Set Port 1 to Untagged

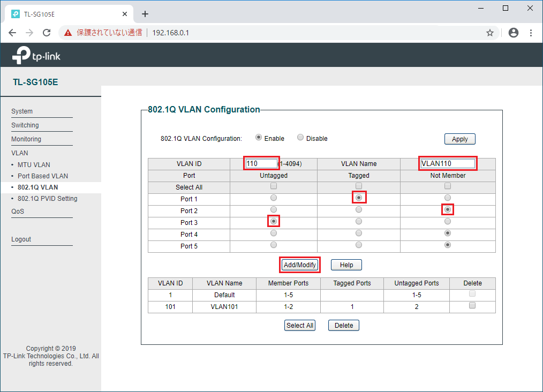[x=274, y=198]
